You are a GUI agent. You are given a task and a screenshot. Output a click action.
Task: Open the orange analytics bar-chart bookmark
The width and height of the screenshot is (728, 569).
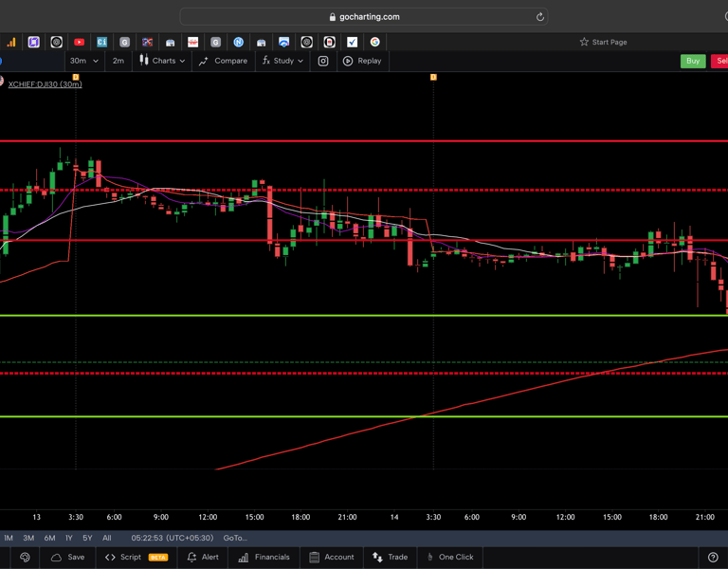[x=10, y=43]
